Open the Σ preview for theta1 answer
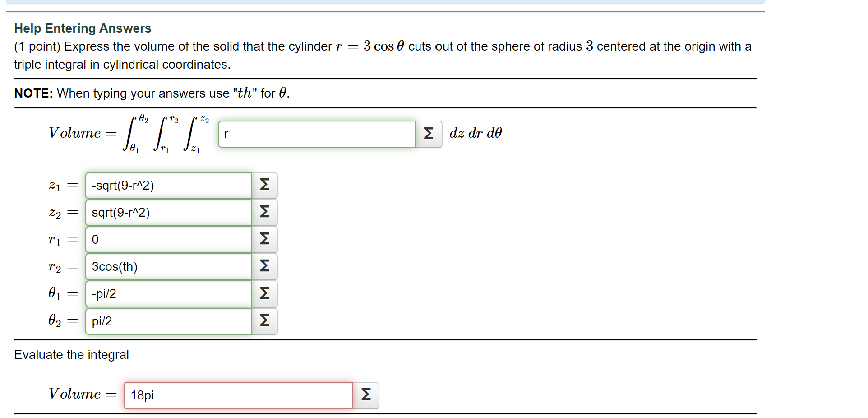 [264, 294]
